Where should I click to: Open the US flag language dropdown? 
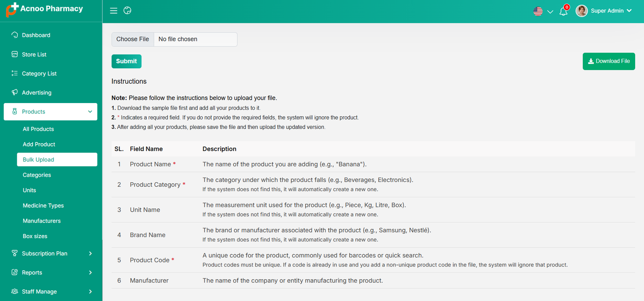point(543,11)
